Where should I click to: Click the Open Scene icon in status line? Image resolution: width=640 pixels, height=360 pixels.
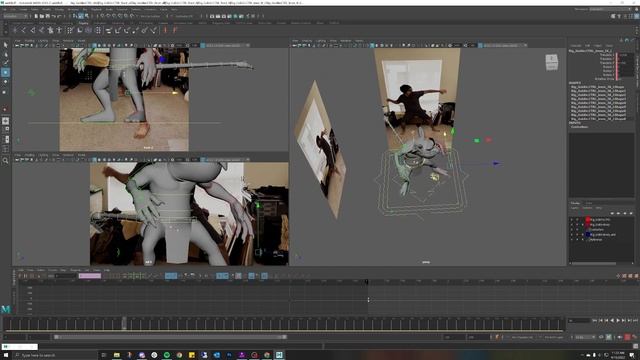(x=42, y=16)
